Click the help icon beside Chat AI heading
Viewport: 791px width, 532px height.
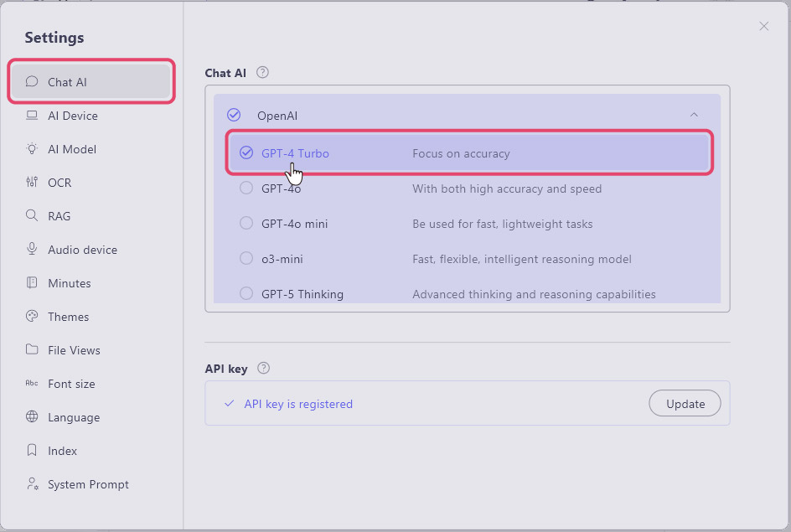[x=262, y=73]
